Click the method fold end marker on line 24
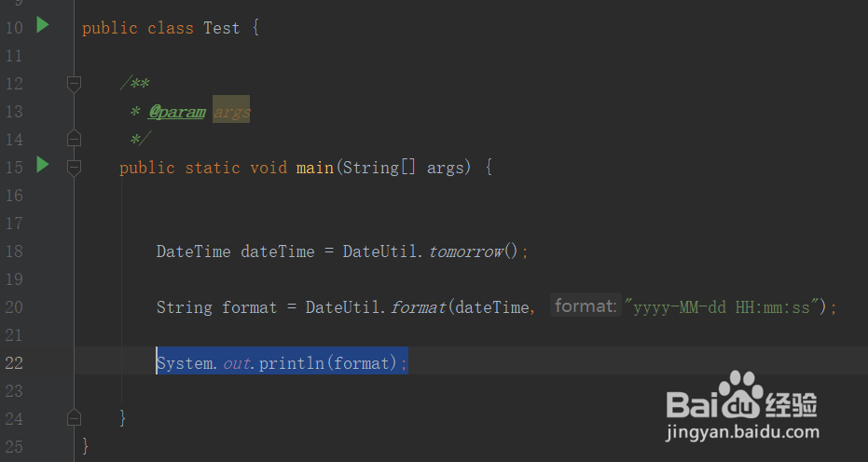Screen dimensions: 868x462 click(x=74, y=417)
